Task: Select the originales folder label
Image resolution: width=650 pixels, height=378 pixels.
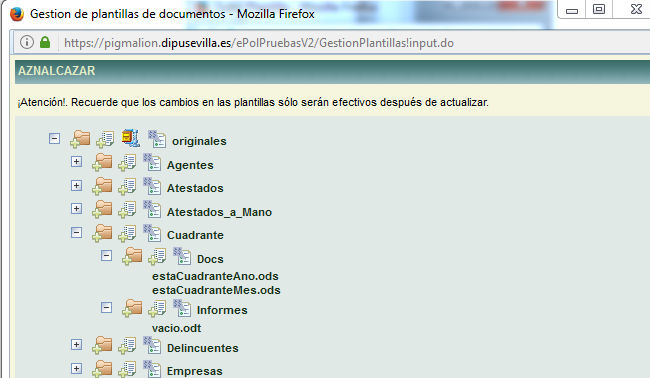Action: 199,141
